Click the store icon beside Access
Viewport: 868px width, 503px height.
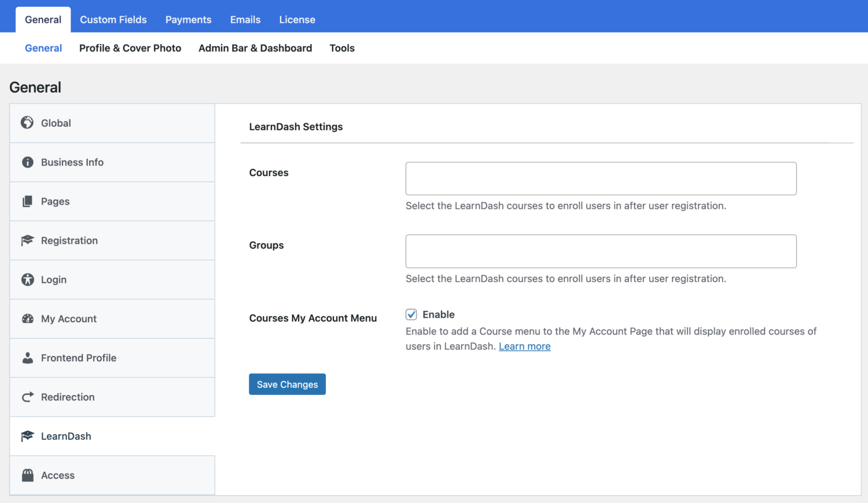pyautogui.click(x=27, y=475)
